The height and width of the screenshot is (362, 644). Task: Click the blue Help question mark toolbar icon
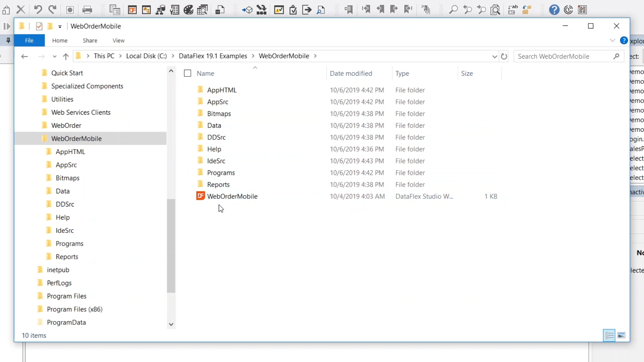click(554, 10)
